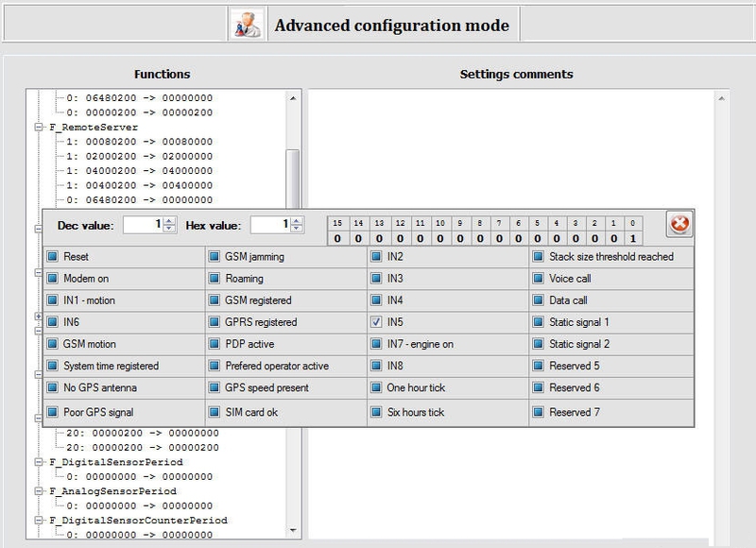The height and width of the screenshot is (548, 756).
Task: Collapse the F_DigitalSensorCounterPeriod node
Action: (x=39, y=521)
